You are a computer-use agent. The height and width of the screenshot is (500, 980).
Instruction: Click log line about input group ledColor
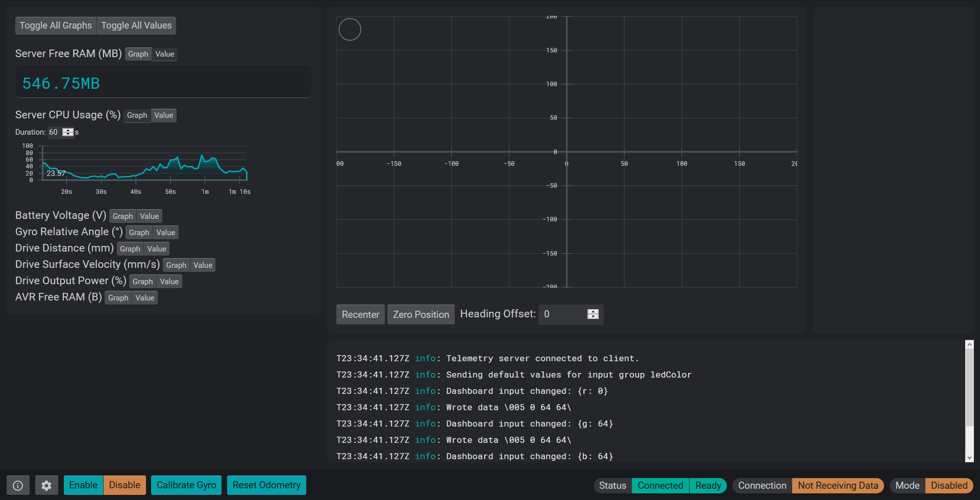pyautogui.click(x=514, y=375)
